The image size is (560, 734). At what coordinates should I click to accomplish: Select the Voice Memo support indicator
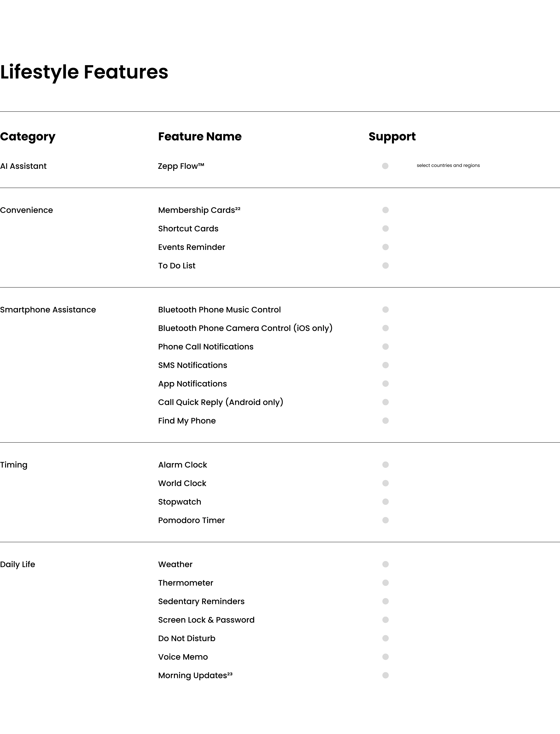(385, 657)
